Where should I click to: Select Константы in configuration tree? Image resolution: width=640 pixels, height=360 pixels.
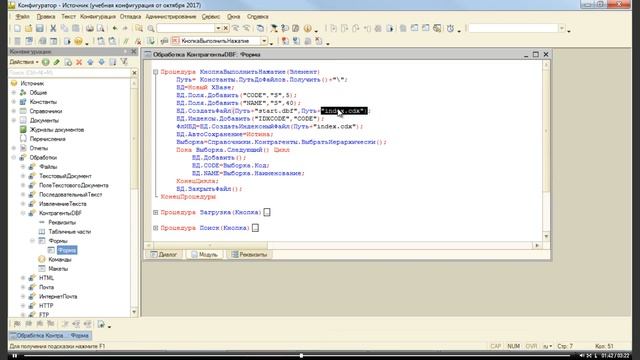click(43, 102)
